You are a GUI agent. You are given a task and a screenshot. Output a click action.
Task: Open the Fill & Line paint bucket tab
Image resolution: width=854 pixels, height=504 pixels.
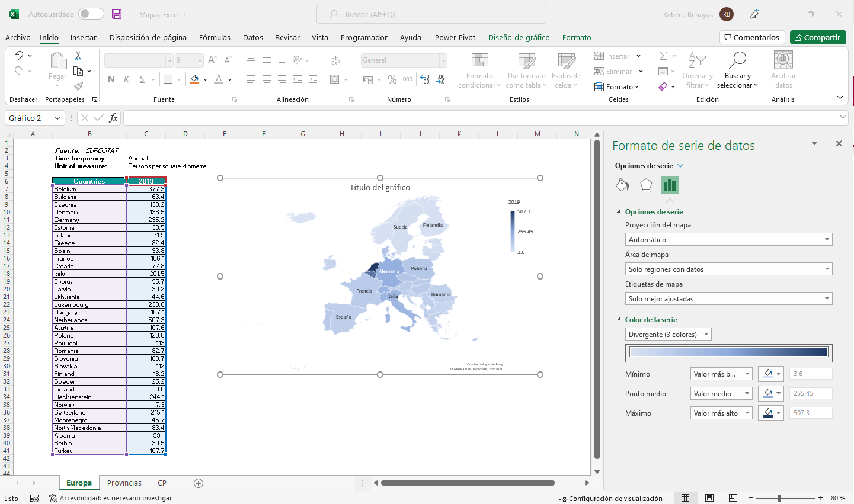click(x=622, y=185)
